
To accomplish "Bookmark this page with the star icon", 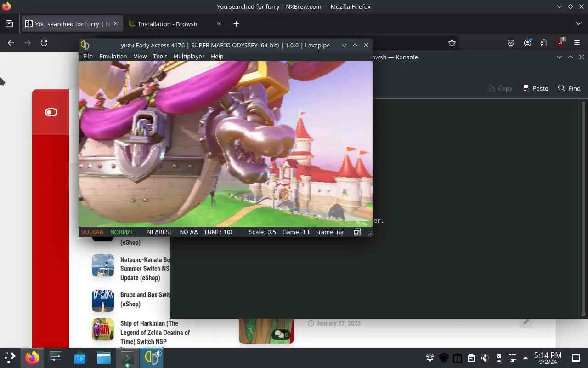I will [x=452, y=43].
